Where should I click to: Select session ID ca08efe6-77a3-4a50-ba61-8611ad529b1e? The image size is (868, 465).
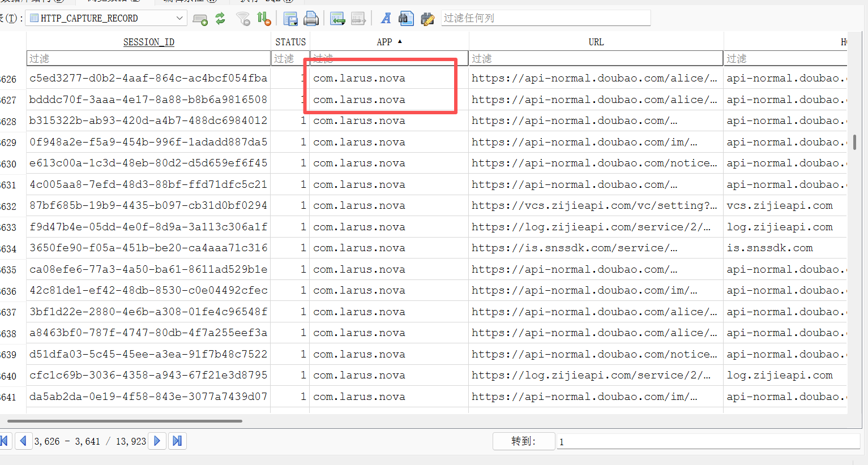(x=148, y=269)
